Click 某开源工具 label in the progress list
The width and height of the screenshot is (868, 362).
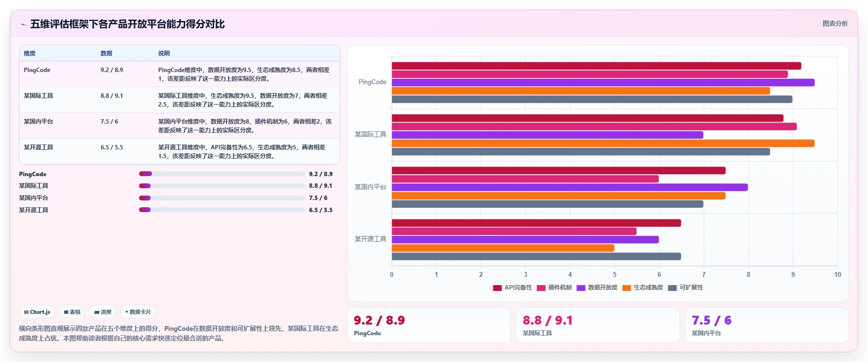pyautogui.click(x=34, y=210)
